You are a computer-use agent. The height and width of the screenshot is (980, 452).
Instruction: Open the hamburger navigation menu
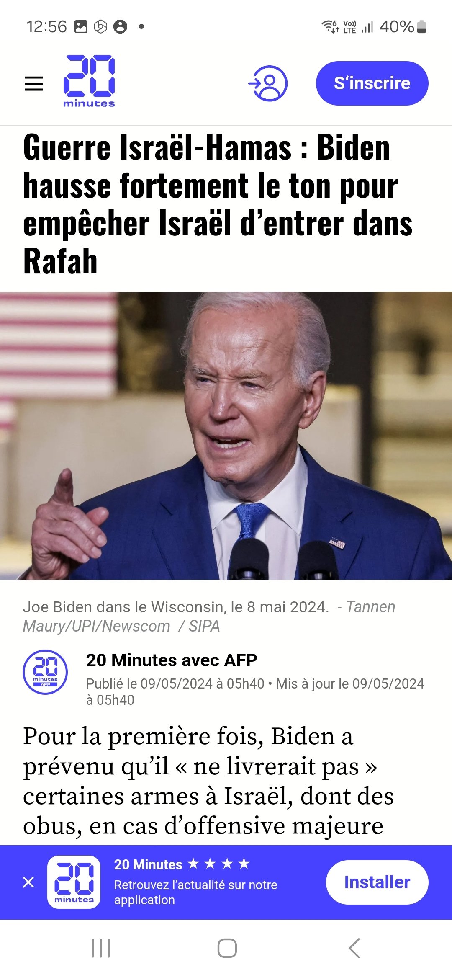pyautogui.click(x=34, y=83)
